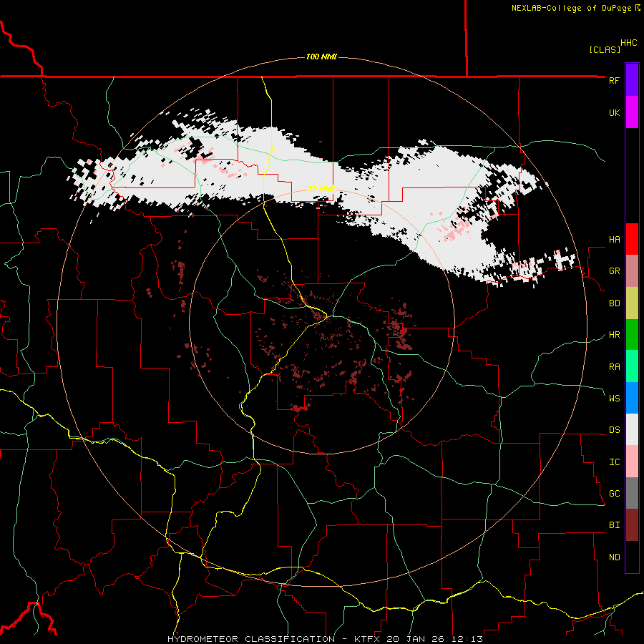Image resolution: width=644 pixels, height=644 pixels.
Task: Click the white DS dry snow swatch
Action: tap(632, 429)
